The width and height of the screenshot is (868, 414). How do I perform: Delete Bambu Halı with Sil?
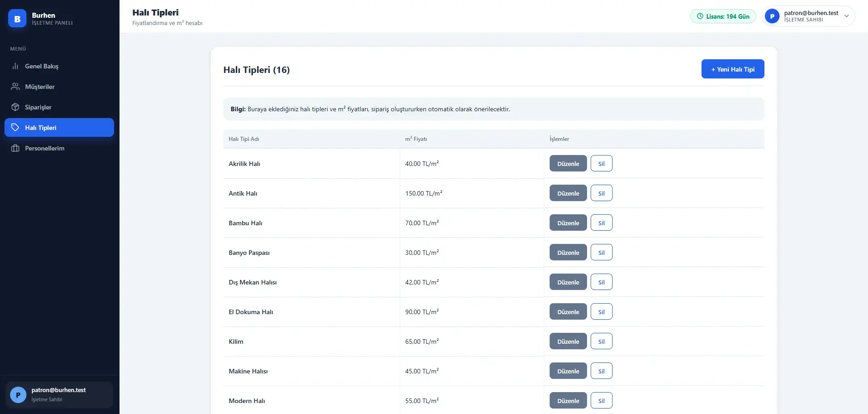(x=601, y=223)
